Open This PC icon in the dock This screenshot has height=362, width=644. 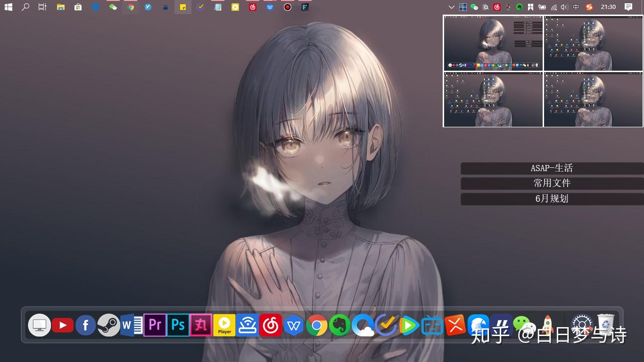click(39, 325)
